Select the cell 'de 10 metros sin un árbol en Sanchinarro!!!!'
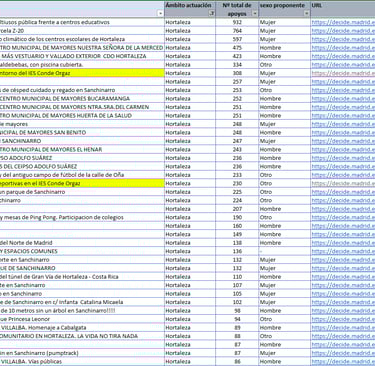Screen dimensions: 375x366 [x=82, y=311]
